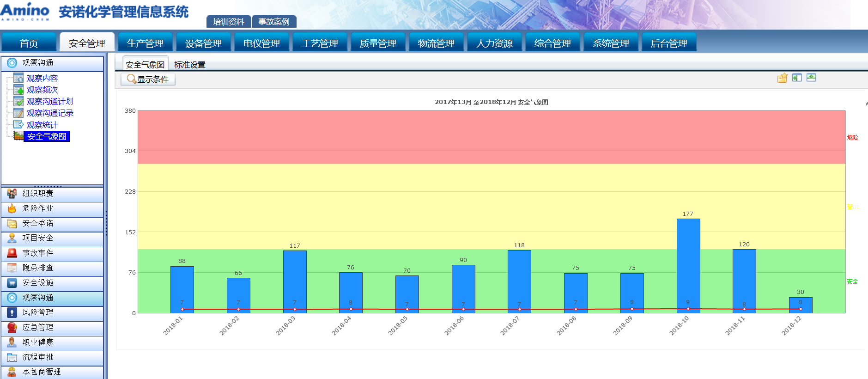Image resolution: width=868 pixels, height=379 pixels.
Task: Switch to the 标准设置 tab
Action: coord(189,65)
